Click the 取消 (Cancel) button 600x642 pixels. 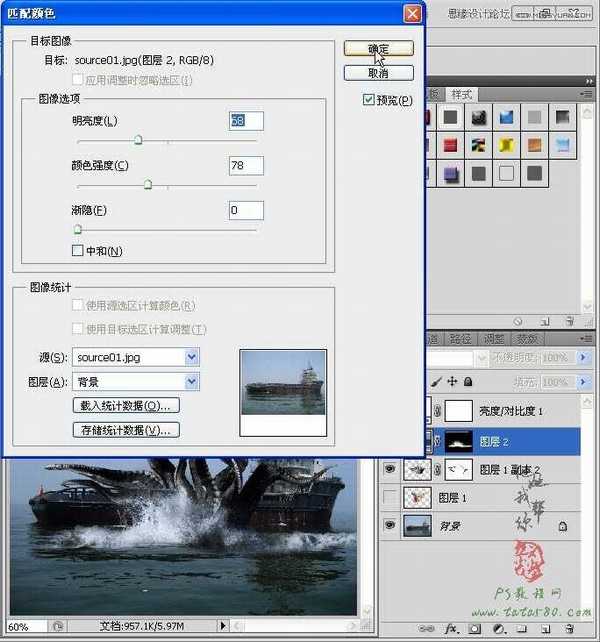(x=378, y=73)
